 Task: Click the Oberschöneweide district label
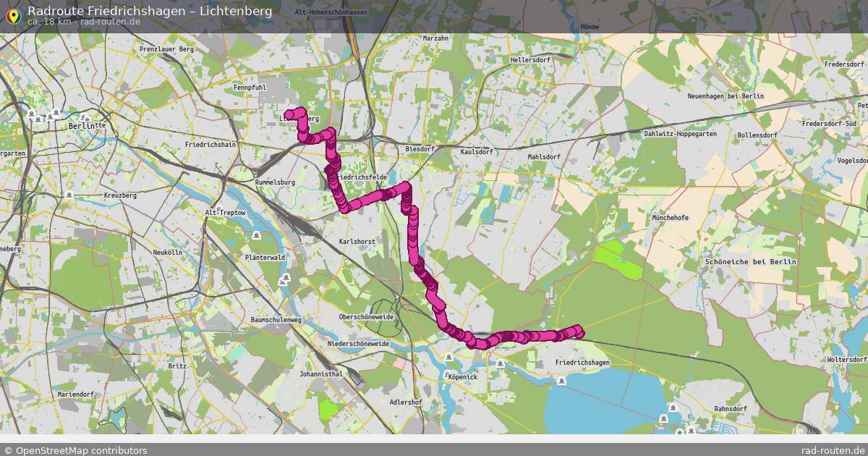click(x=366, y=317)
